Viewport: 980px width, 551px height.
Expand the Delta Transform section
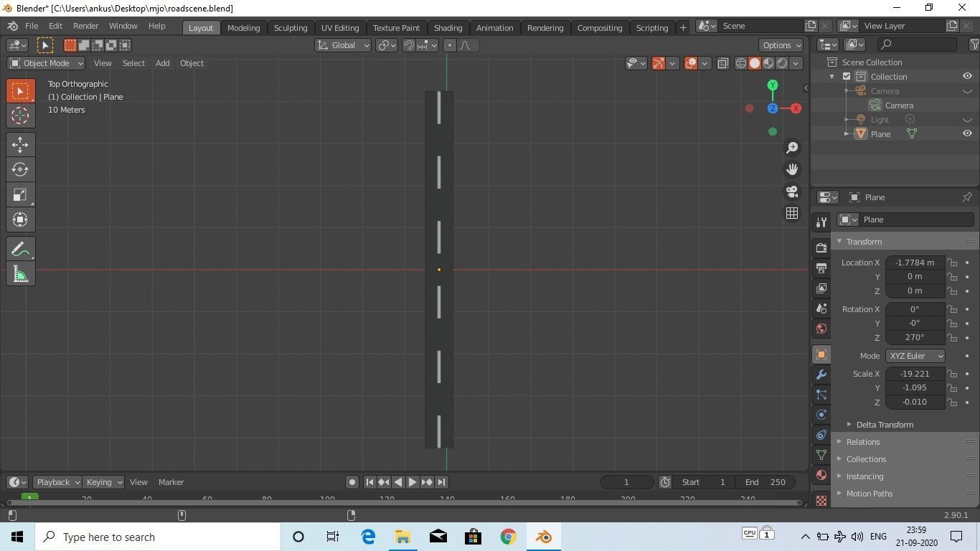pos(884,424)
